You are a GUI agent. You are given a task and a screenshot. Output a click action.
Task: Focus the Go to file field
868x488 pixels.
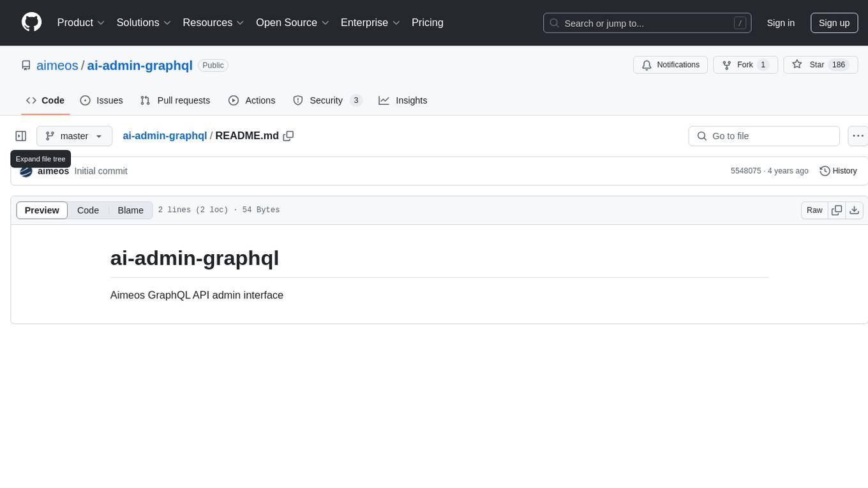764,136
